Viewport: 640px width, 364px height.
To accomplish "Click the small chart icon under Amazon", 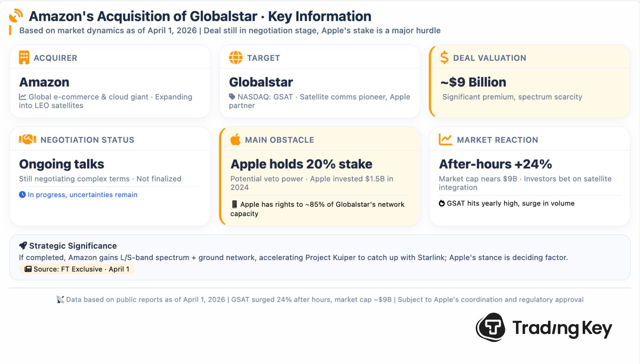I will (23, 97).
